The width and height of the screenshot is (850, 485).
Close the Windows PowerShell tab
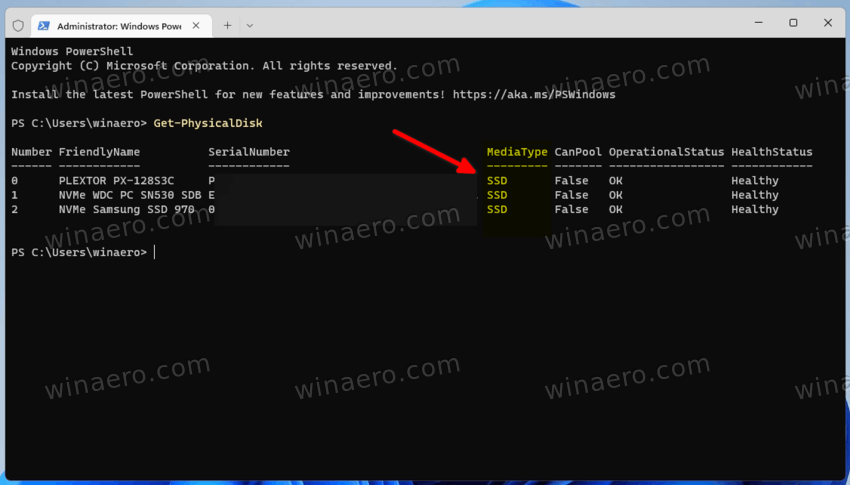coord(196,25)
